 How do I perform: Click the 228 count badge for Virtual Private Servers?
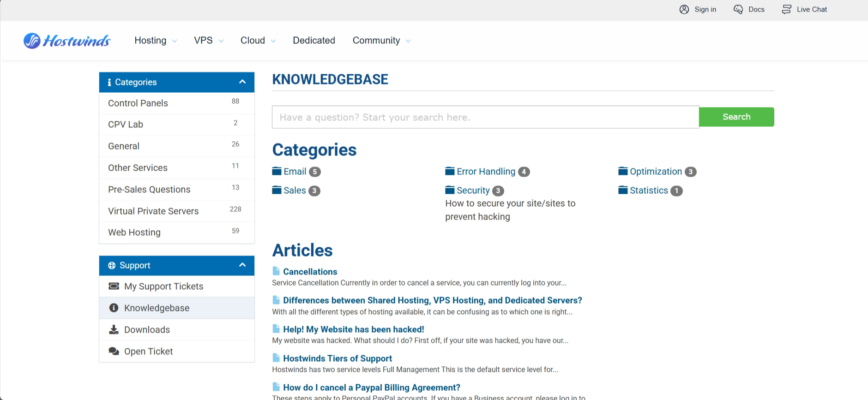click(x=235, y=209)
